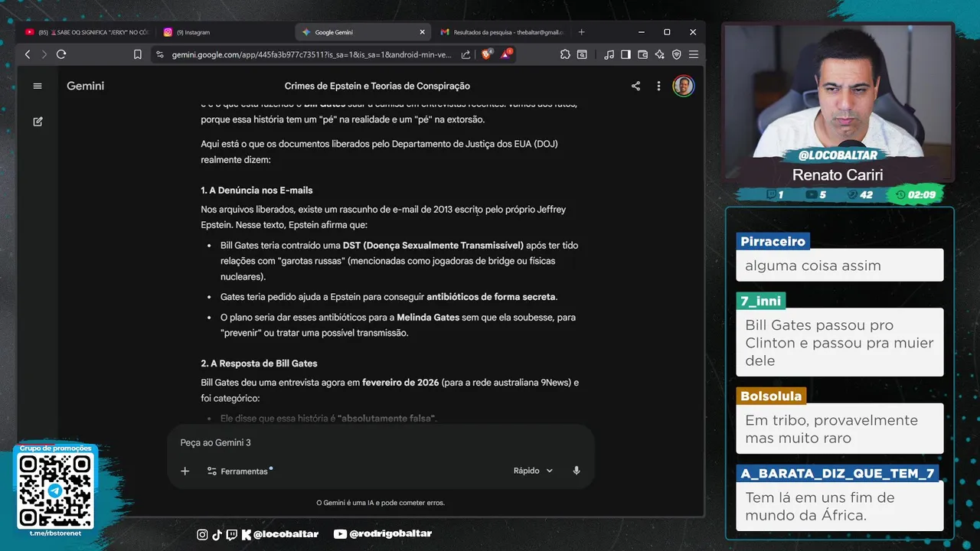Viewport: 980px width, 551px height.
Task: Expand the Gemini main menu sidebar
Action: pyautogui.click(x=38, y=86)
